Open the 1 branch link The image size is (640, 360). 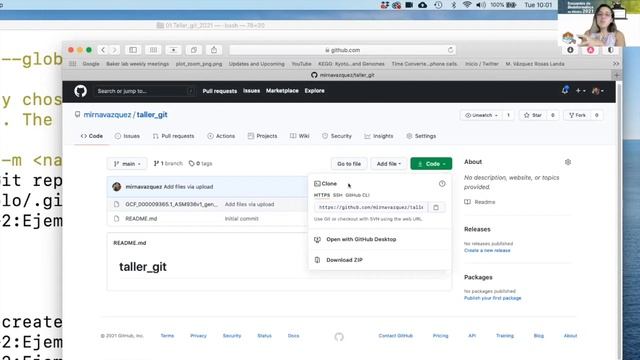(x=168, y=164)
